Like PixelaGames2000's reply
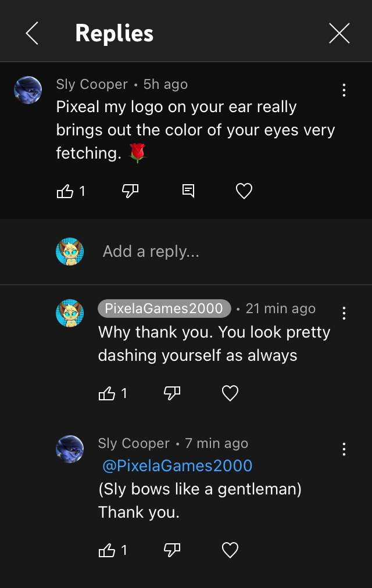The width and height of the screenshot is (372, 588). (x=109, y=393)
